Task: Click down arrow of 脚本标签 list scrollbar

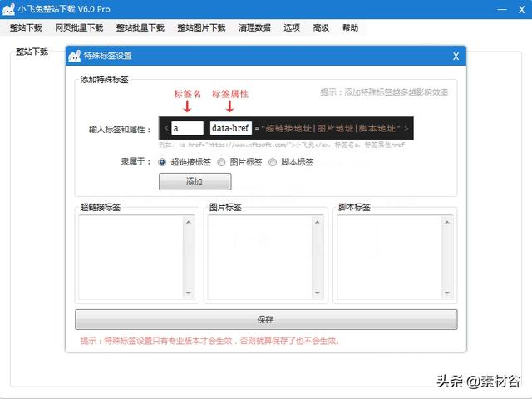Action: click(447, 293)
